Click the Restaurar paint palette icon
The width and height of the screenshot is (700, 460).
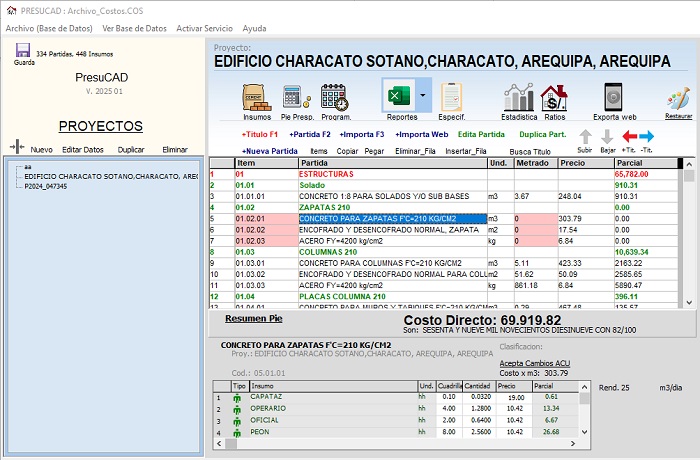pos(678,100)
